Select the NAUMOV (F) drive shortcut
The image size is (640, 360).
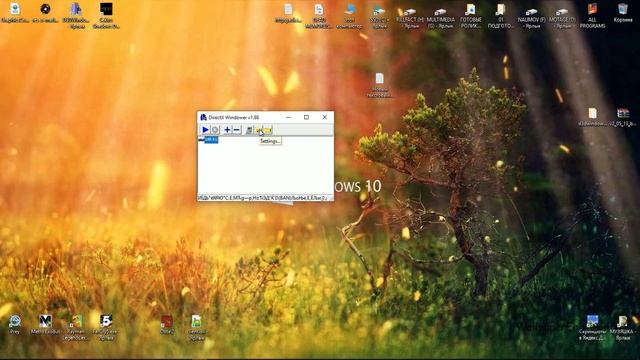tap(531, 16)
